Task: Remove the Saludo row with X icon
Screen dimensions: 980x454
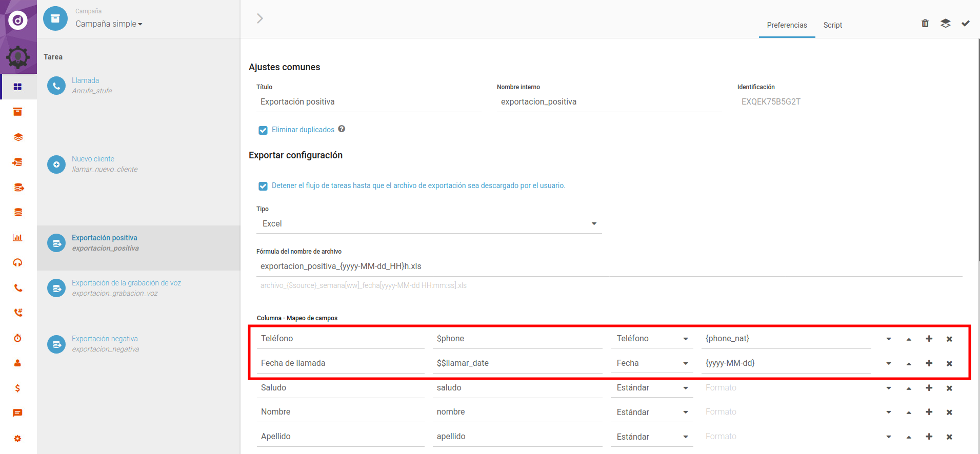Action: 949,388
